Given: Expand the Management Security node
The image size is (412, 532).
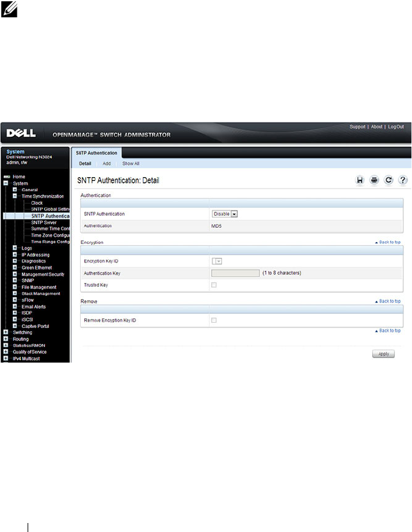Looking at the screenshot, I should point(15,274).
